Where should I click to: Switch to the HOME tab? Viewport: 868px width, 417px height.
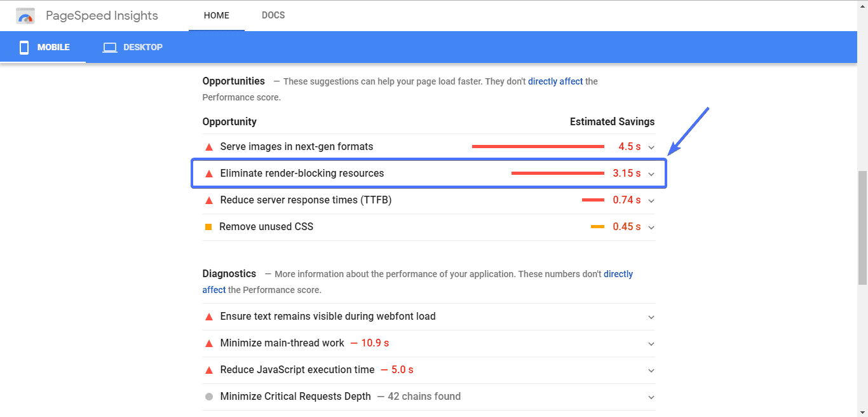(216, 15)
